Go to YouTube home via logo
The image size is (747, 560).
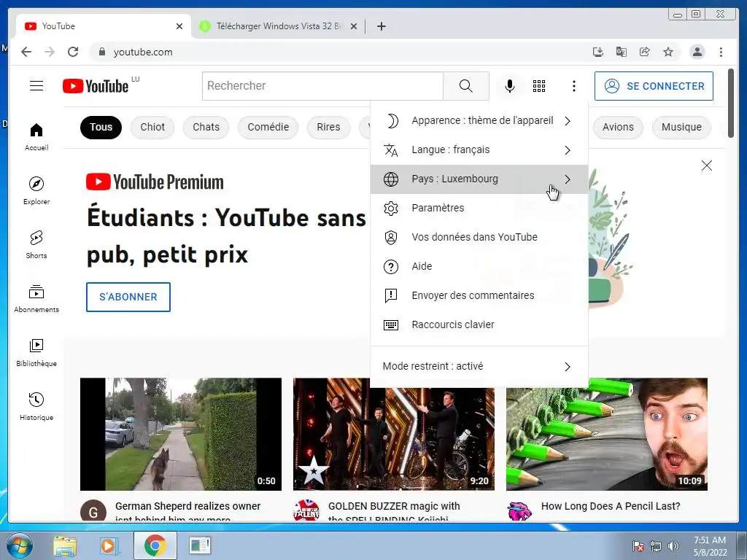(96, 86)
